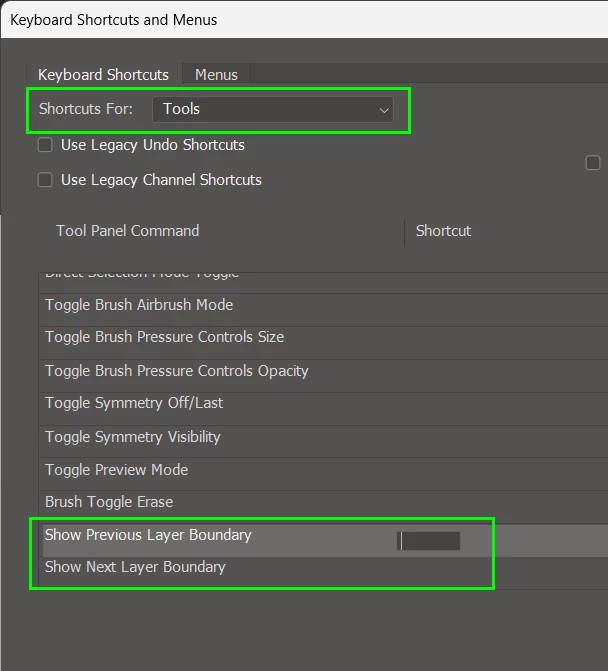Image resolution: width=608 pixels, height=671 pixels.
Task: Enable Use Legacy Undo Shortcuts checkbox
Action: [x=45, y=145]
